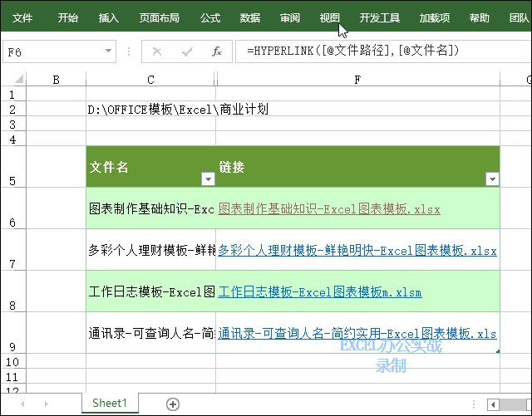Click the Enter checkmark formula bar icon
Screen dimensions: 532x416
(187, 51)
